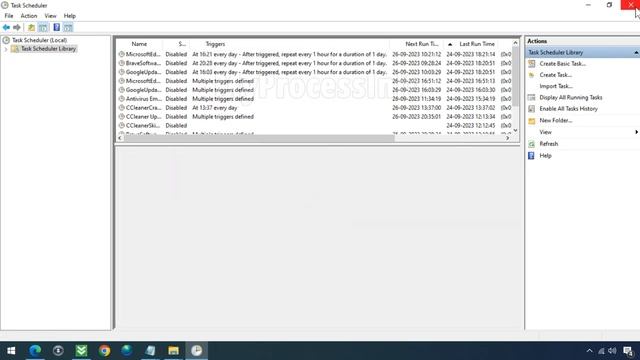640x360 pixels.
Task: Click the Task Scheduler taskbar icon
Action: pos(197,351)
